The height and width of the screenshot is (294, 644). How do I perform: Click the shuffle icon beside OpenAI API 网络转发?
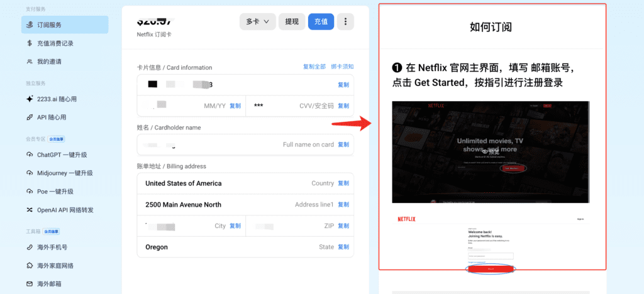pos(30,210)
